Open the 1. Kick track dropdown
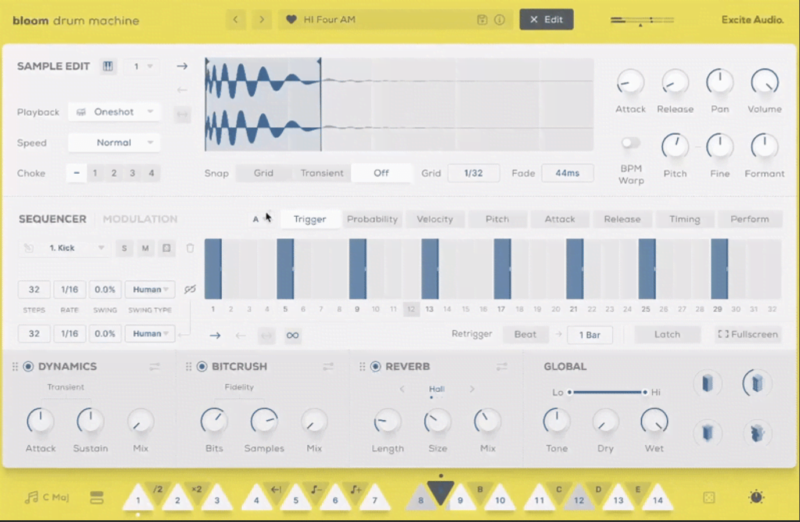Viewport: 800px width, 522px height. tap(77, 248)
